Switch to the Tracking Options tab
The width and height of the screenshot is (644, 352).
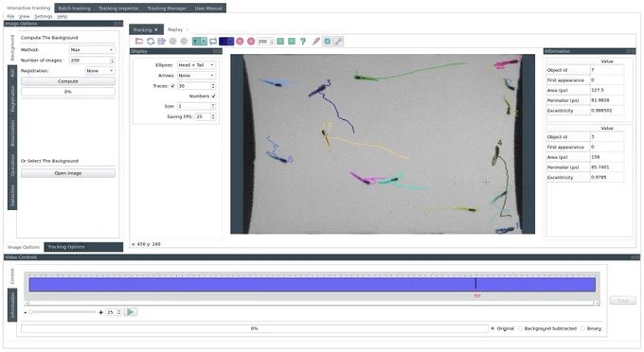tap(83, 247)
